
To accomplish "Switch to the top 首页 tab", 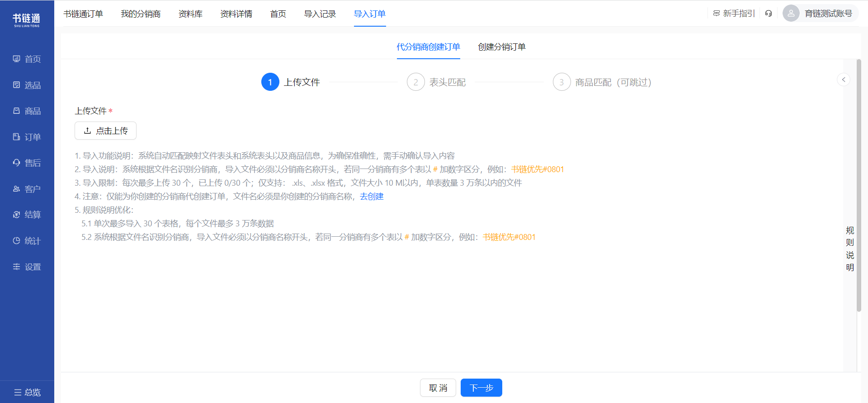I will [278, 14].
